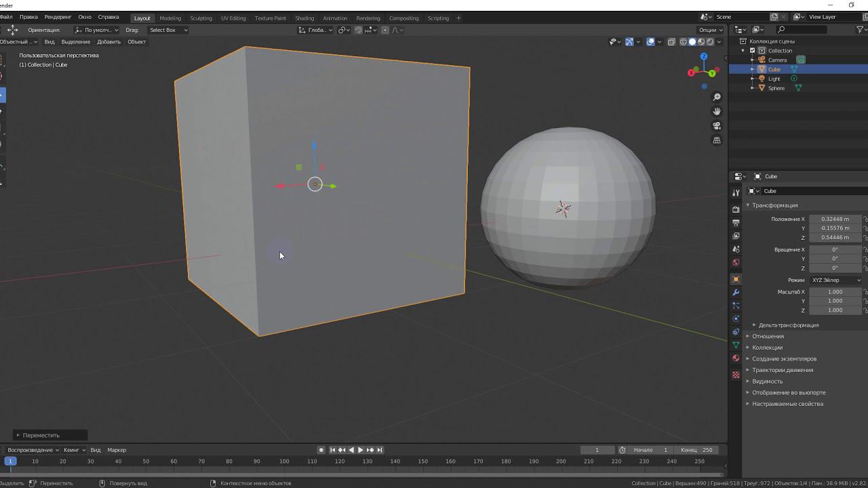
Task: Open the Добавить menu in viewport header
Action: point(108,42)
